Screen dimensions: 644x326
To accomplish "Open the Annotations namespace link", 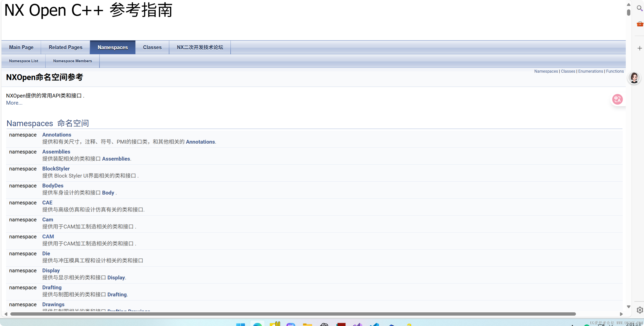I will [x=57, y=135].
